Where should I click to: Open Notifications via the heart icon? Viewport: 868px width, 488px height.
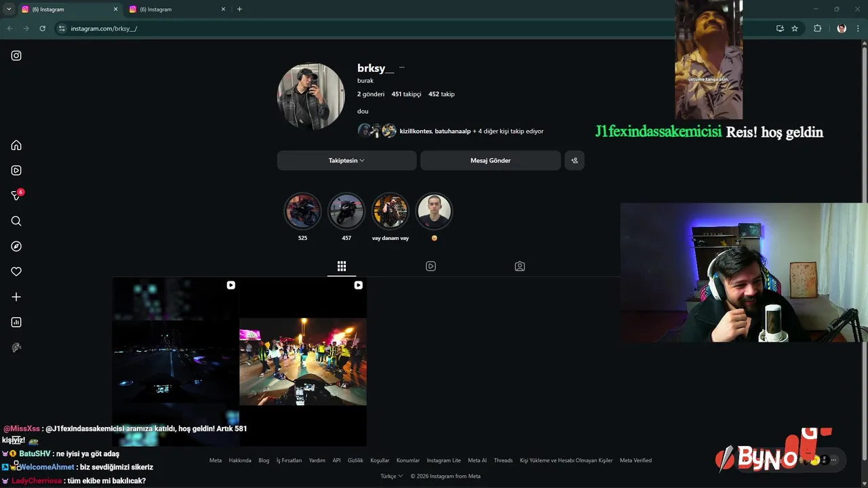pyautogui.click(x=16, y=271)
